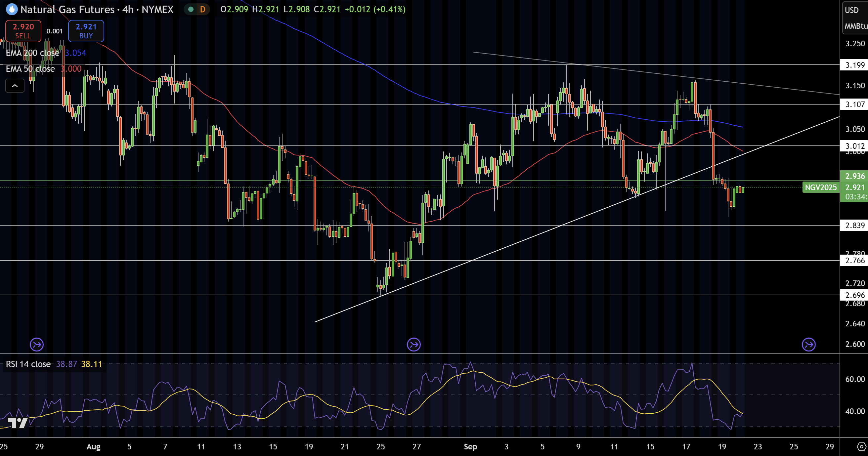
Task: Click the 3.107 horizontal line price label
Action: (x=854, y=104)
